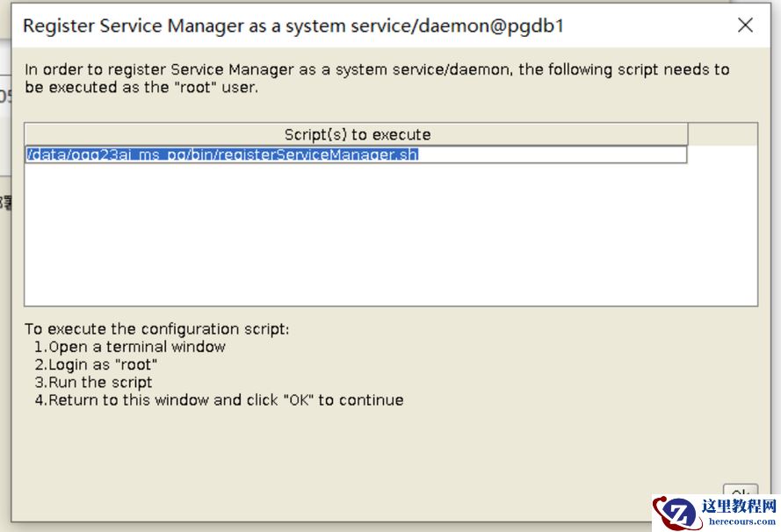Image resolution: width=781 pixels, height=532 pixels.
Task: Close the Register Service Manager dialog
Action: click(745, 25)
